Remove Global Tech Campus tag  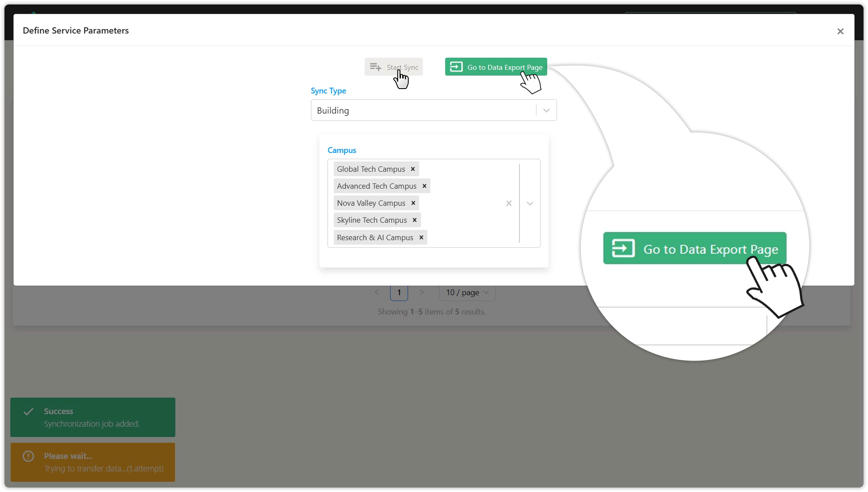[413, 169]
